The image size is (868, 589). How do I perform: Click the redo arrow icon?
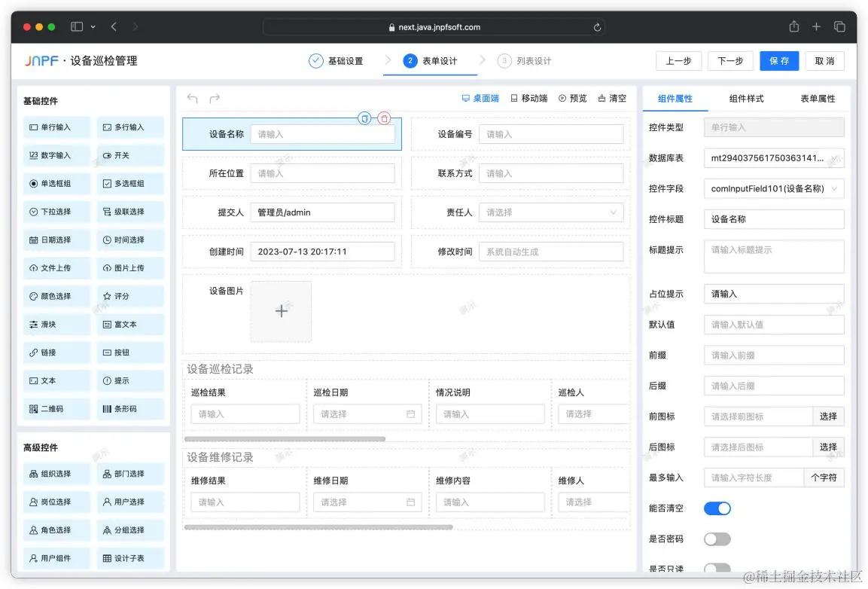click(x=213, y=99)
